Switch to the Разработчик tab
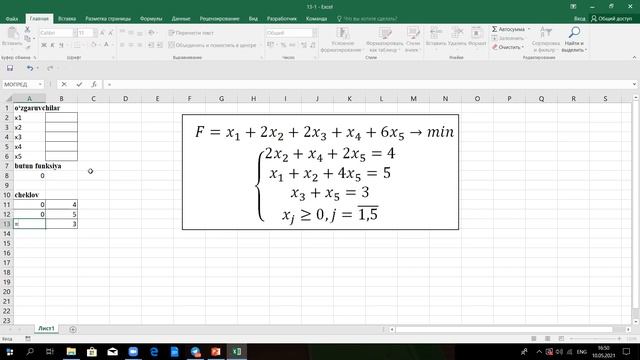640x360 pixels. pyautogui.click(x=282, y=19)
